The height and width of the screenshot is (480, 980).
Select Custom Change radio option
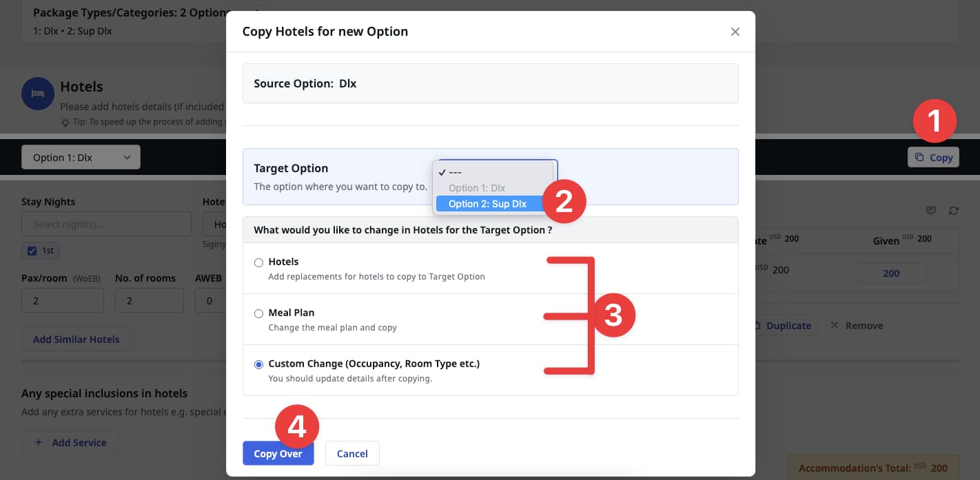tap(259, 364)
